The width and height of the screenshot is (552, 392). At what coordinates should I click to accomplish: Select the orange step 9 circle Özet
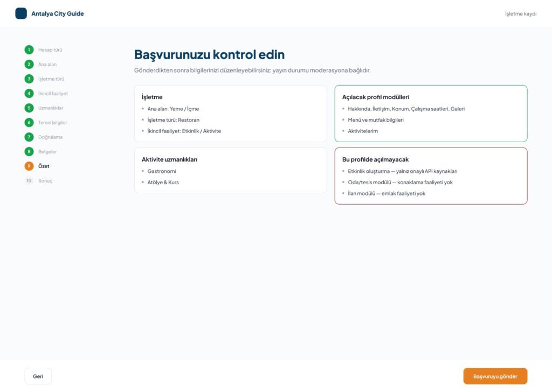(29, 166)
